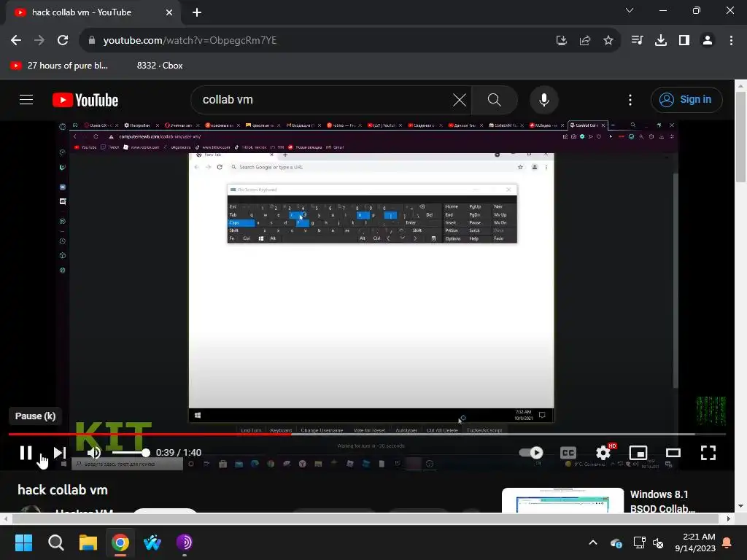Open 'Windows 8.1 BSOD Collab' suggested thumbnail
747x560 pixels.
(562, 500)
